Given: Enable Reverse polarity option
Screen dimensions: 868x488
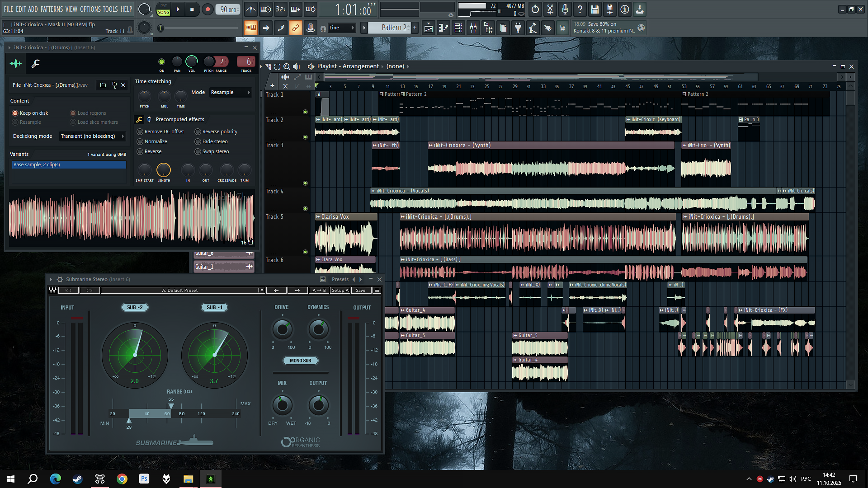Looking at the screenshot, I should pyautogui.click(x=198, y=131).
